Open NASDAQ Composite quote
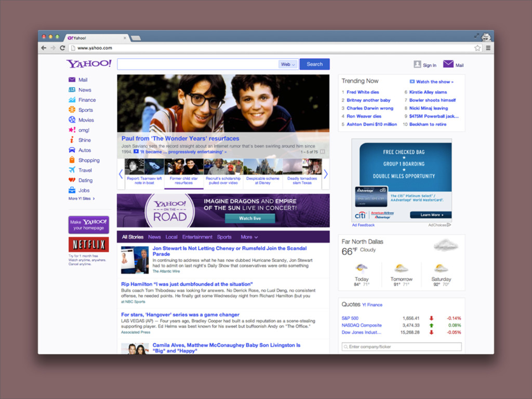Viewport: 532px width, 399px height. [362, 325]
